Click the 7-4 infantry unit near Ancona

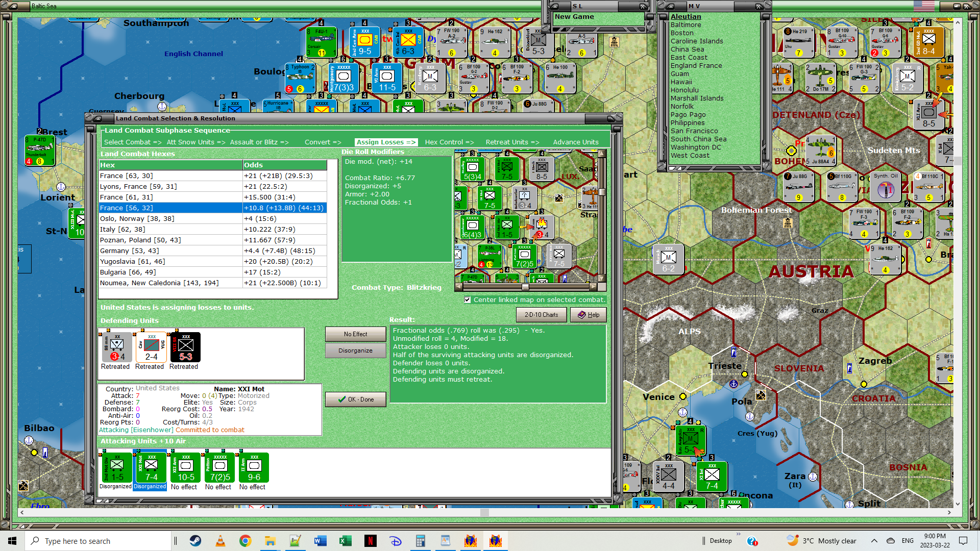coord(712,477)
